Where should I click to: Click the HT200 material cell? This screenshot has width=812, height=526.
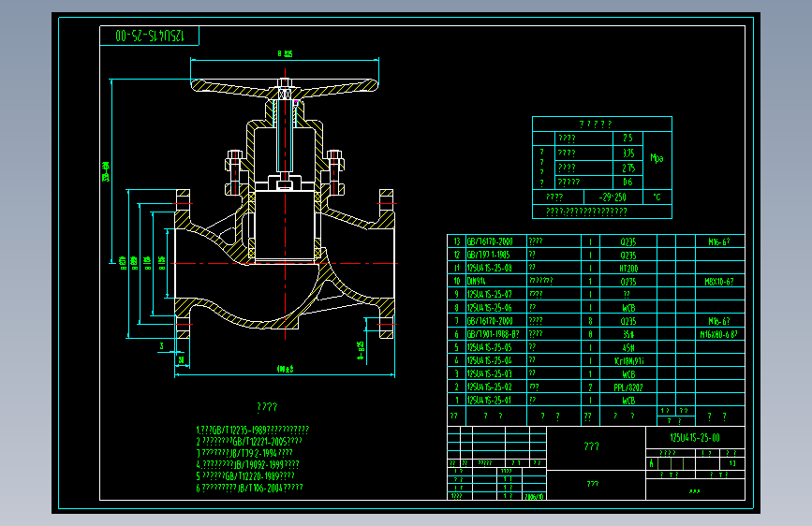[x=628, y=269]
